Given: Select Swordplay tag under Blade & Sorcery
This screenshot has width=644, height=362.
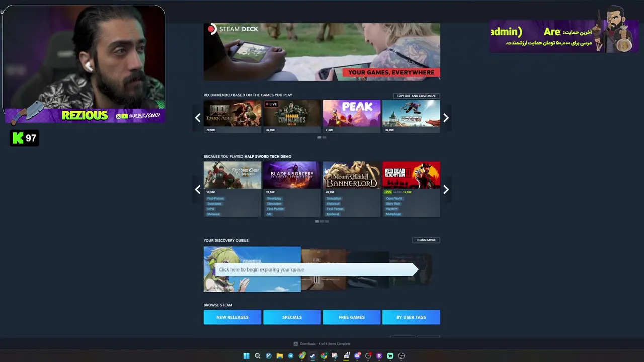Looking at the screenshot, I should coord(274,198).
